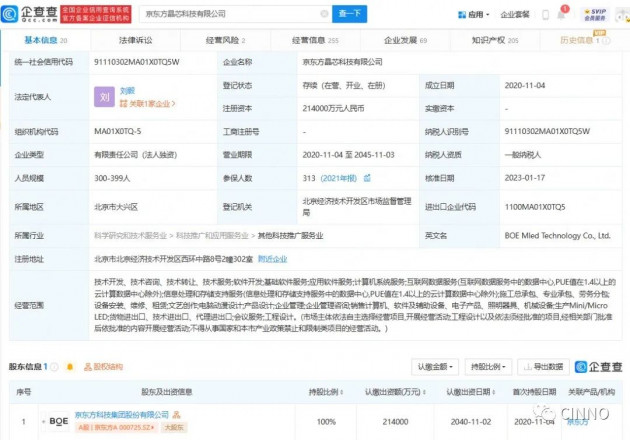This screenshot has height=440, width=630.
Task: Click the equity icon after the shareholder name
Action: (x=176, y=414)
